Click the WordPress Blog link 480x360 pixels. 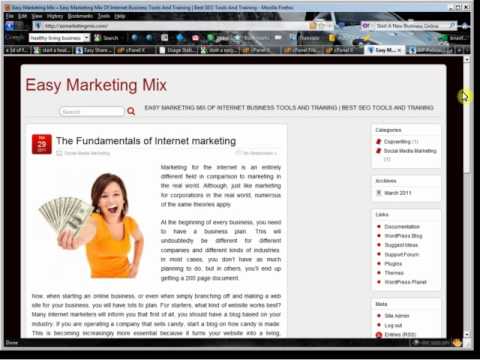tap(403, 236)
